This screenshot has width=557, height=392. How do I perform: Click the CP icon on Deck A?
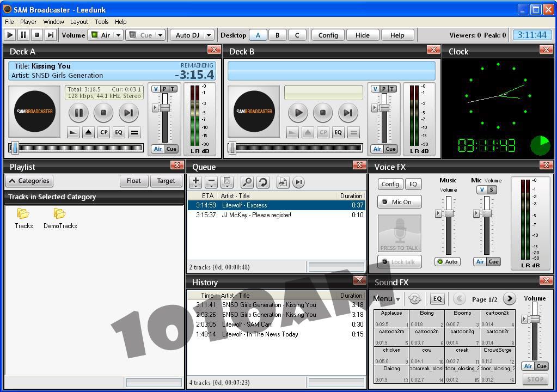[x=104, y=132]
